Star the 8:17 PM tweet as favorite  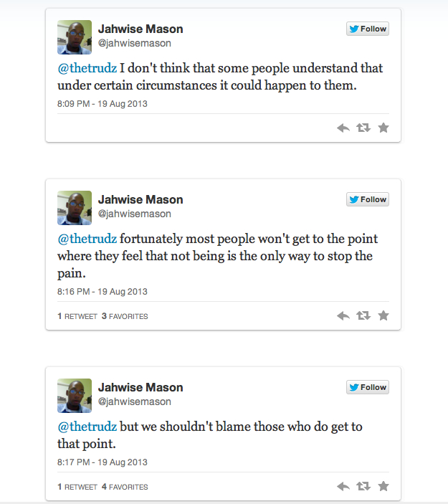[x=383, y=486]
